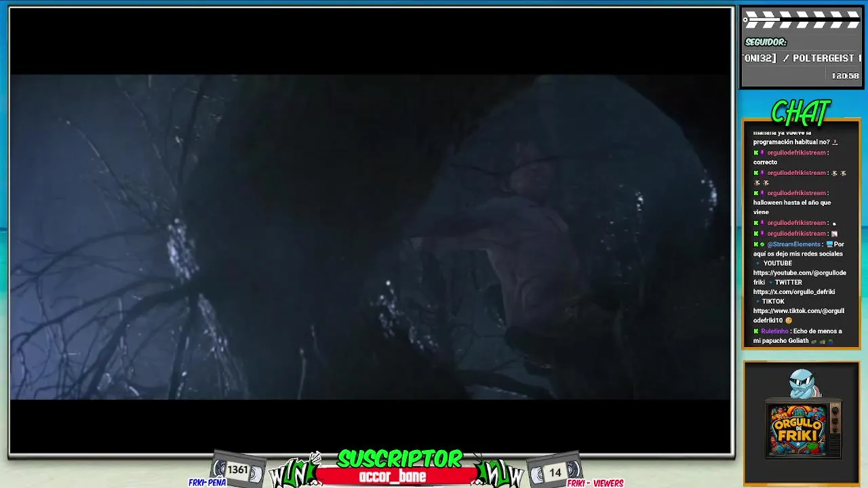Viewport: 868px width, 488px height.
Task: Click the 'TIKTOK' label in chat
Action: (773, 302)
